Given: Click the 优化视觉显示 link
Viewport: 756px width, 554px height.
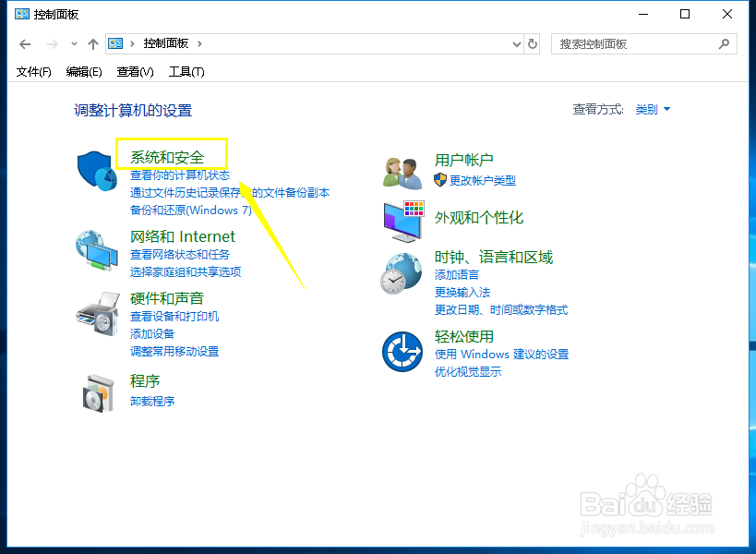Looking at the screenshot, I should coord(468,372).
